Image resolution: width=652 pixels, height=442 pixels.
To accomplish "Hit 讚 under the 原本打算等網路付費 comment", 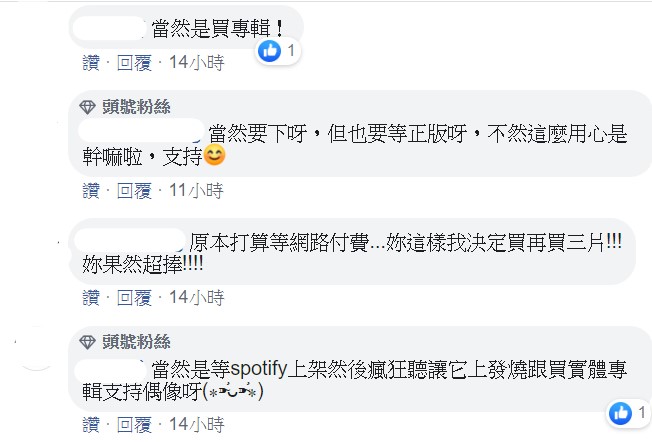I will point(91,297).
